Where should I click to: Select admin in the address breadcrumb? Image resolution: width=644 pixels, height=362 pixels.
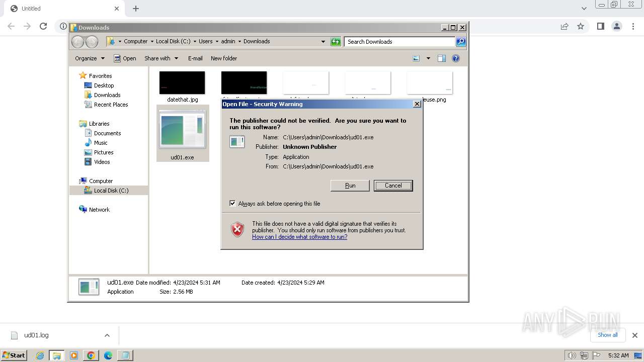coord(228,42)
